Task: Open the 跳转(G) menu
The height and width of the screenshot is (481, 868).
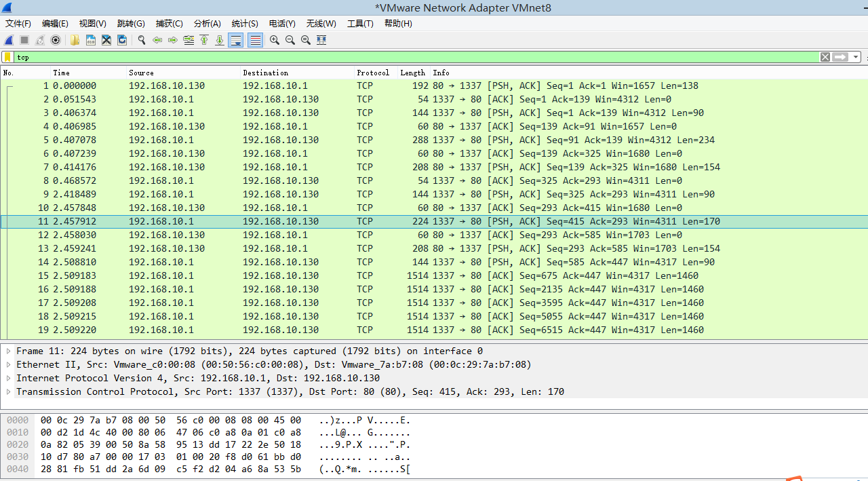Action: [131, 23]
